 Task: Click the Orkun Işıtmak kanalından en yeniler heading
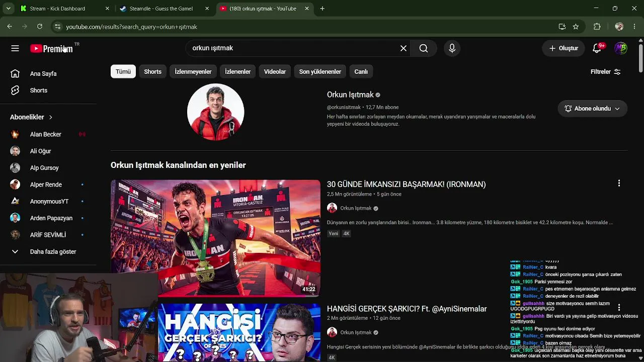178,165
